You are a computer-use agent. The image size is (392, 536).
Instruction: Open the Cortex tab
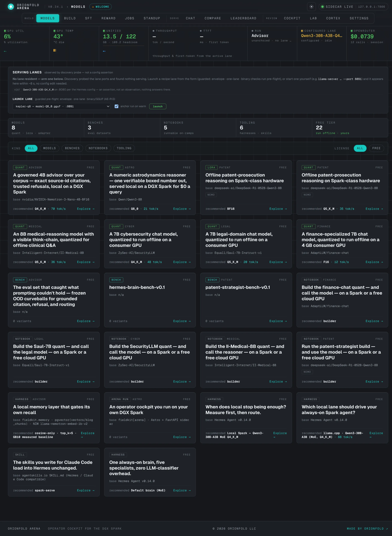pyautogui.click(x=333, y=18)
